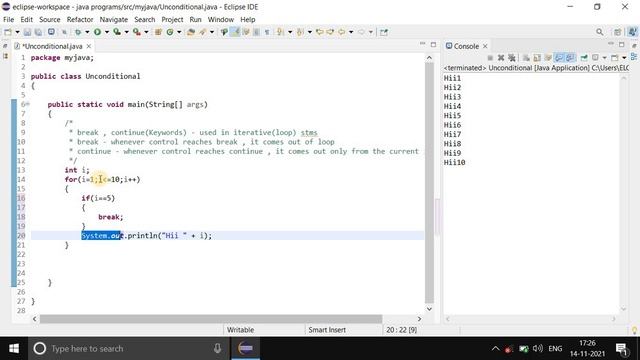The width and height of the screenshot is (640, 360).
Task: Start debugging with the Debug bug icon
Action: 78,32
